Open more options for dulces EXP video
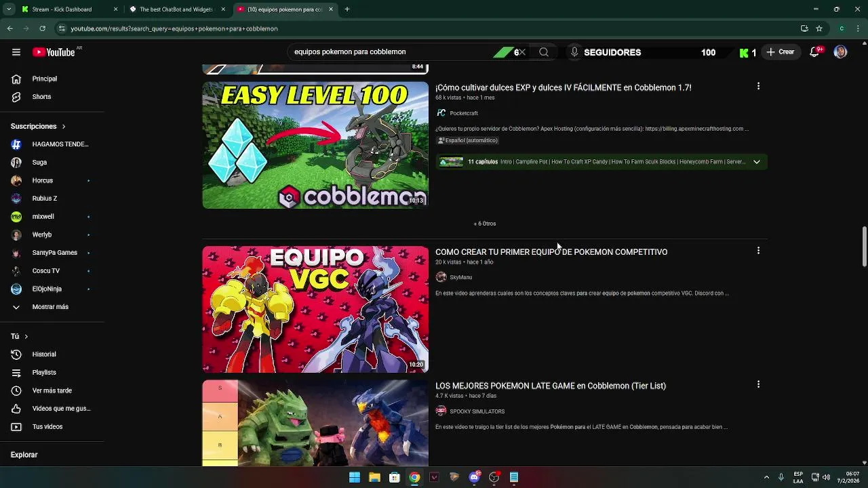Screen dimensions: 868x488 758,86
